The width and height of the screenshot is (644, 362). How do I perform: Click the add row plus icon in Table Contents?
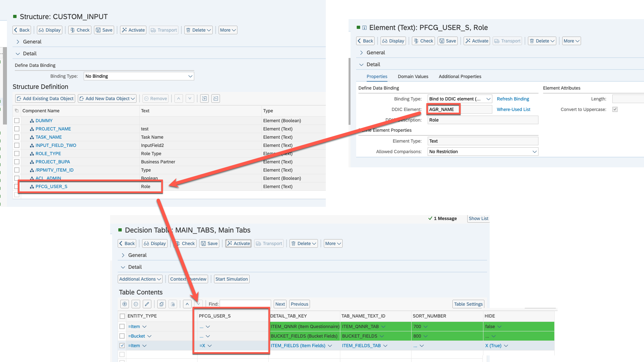click(x=125, y=304)
